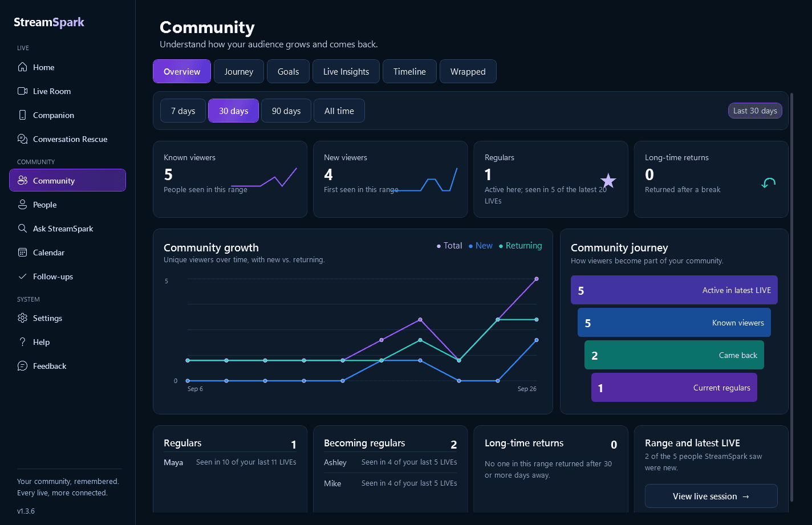812x525 pixels.
Task: Switch to the Journey tab
Action: point(239,71)
